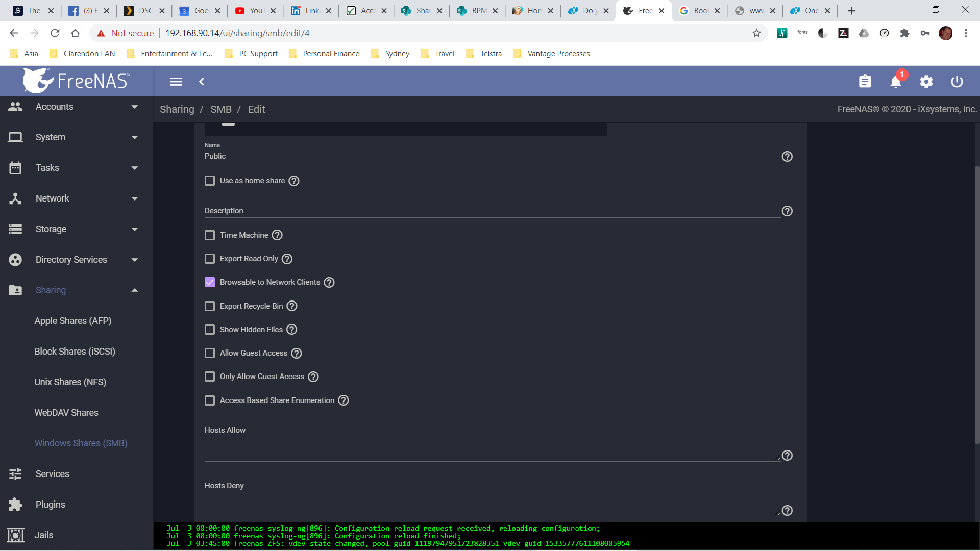The height and width of the screenshot is (551, 980).
Task: Open the Task Manager clipboard icon
Action: [x=865, y=82]
